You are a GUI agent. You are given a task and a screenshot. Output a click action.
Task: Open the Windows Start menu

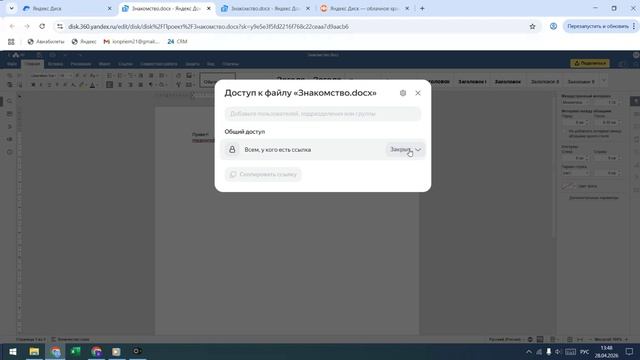tap(13, 351)
